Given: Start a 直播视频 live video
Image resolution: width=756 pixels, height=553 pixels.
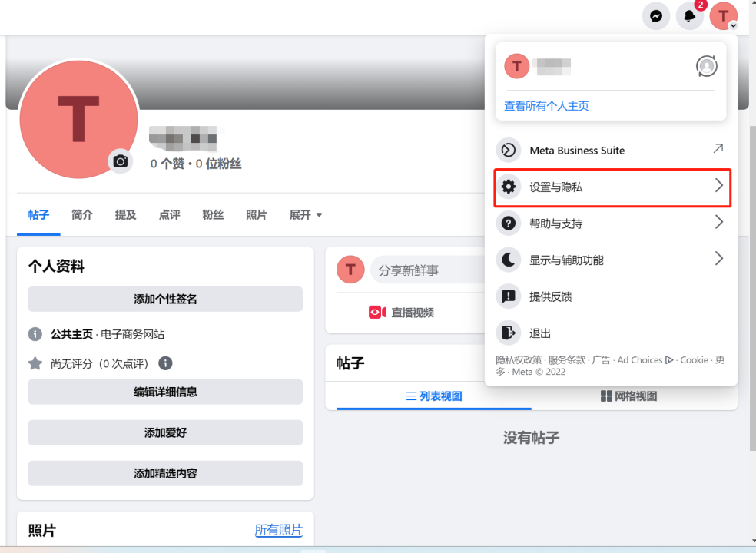Looking at the screenshot, I should click(400, 313).
